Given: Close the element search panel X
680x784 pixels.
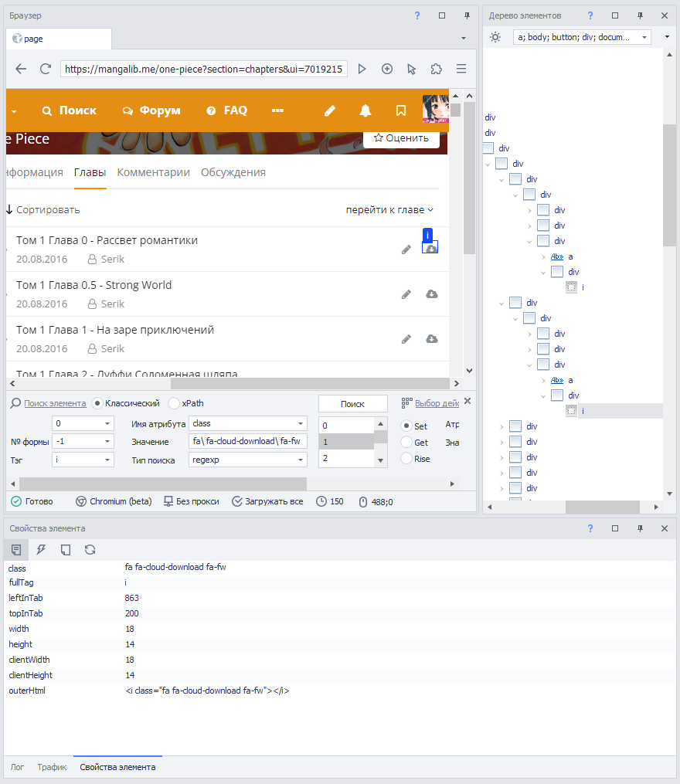Looking at the screenshot, I should tap(467, 401).
